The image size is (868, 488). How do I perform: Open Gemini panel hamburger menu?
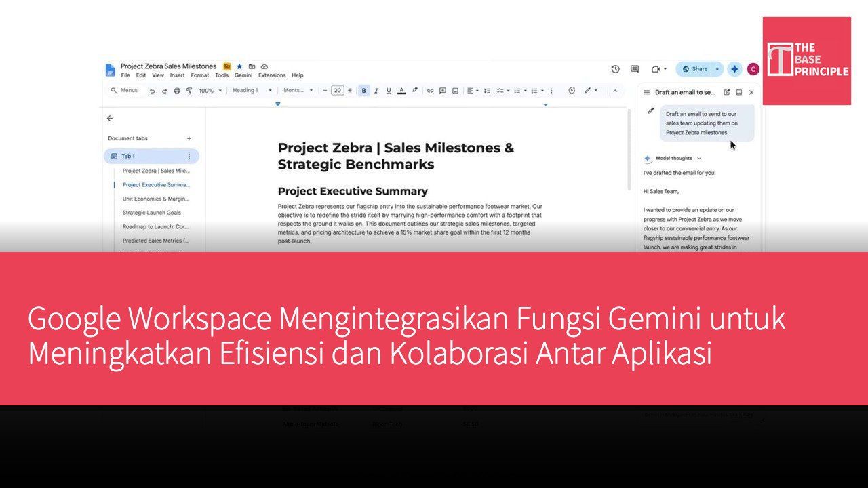(646, 92)
